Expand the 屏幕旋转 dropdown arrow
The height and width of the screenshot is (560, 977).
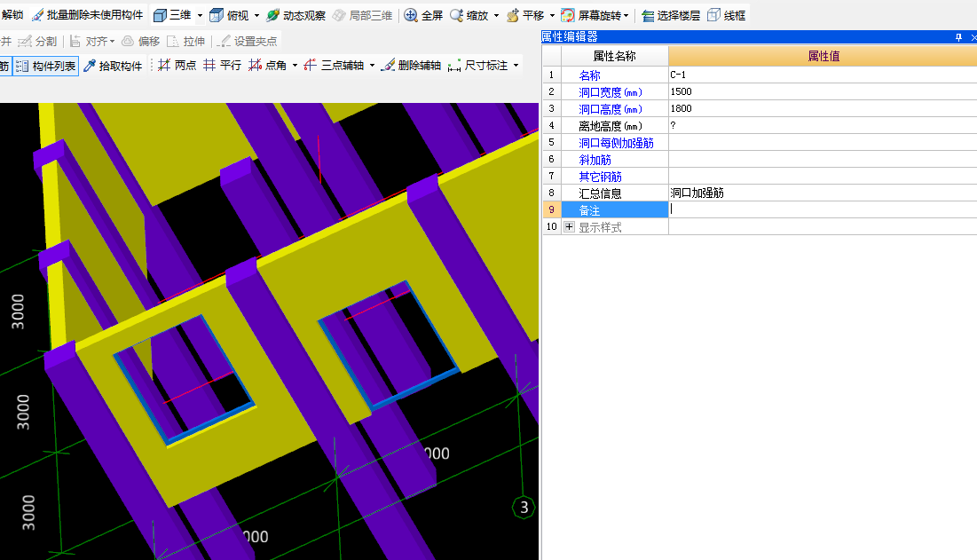click(626, 16)
